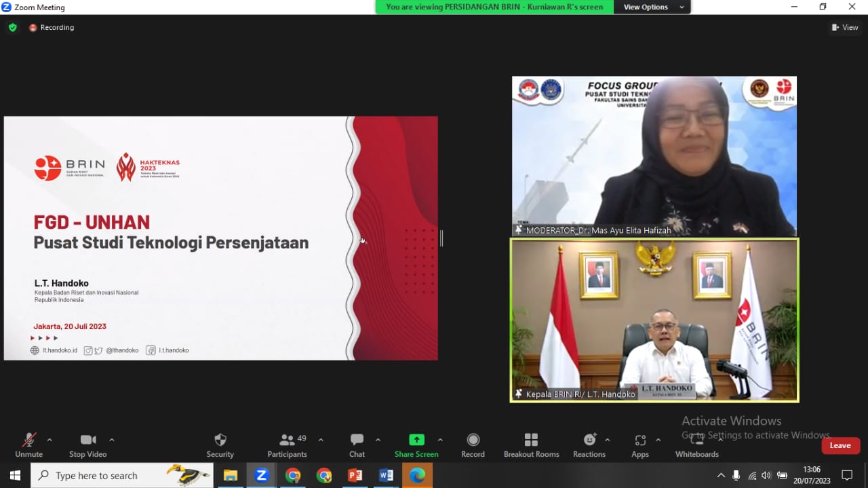Open Microsoft Edge from taskbar

[x=417, y=475]
